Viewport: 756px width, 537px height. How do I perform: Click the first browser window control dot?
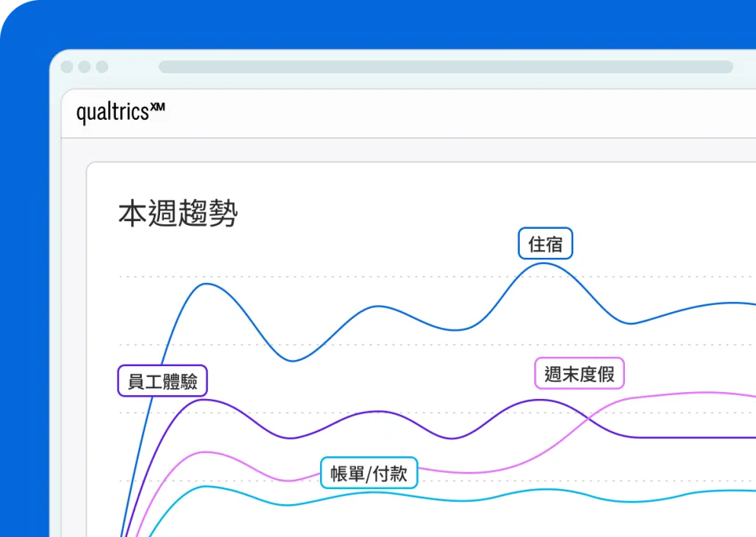(x=67, y=66)
